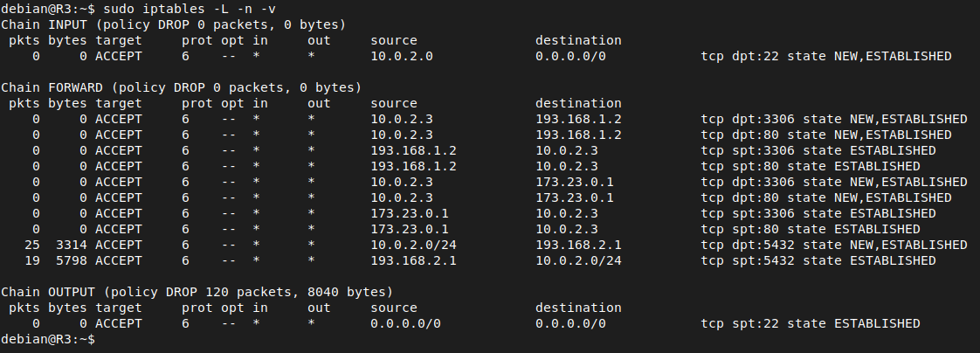Click packet count '25'

tap(31, 245)
